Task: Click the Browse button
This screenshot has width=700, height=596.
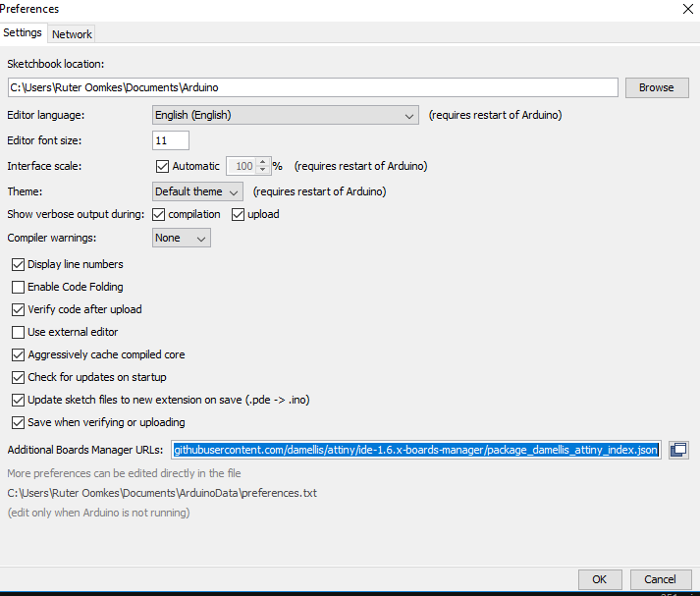Action: [656, 87]
